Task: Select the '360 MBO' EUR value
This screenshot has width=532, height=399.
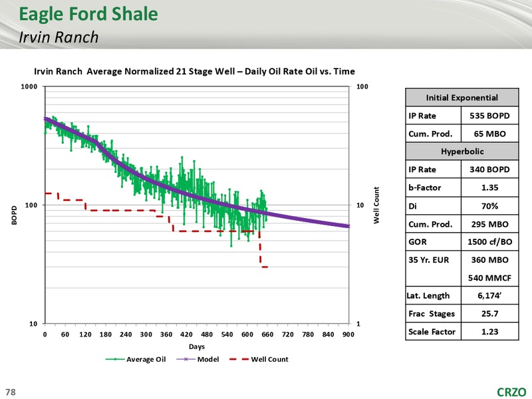Action: point(489,260)
